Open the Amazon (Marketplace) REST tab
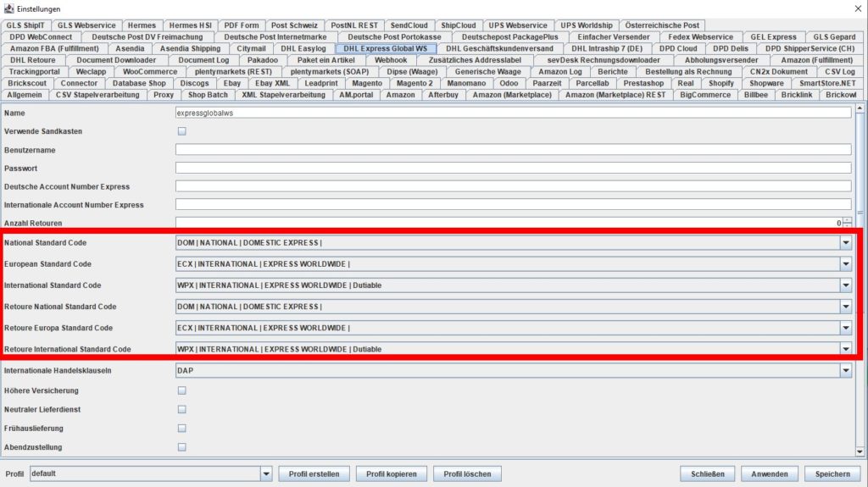The width and height of the screenshot is (868, 487). (x=615, y=95)
